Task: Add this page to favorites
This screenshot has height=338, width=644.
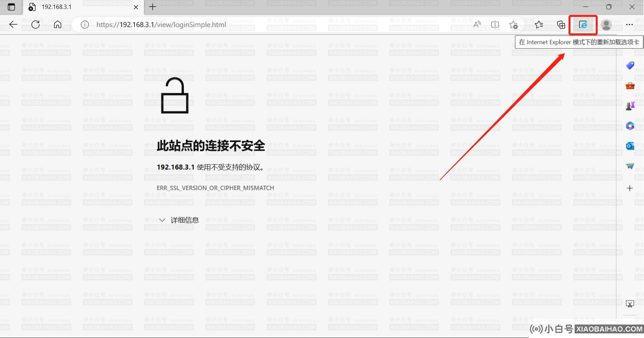Action: pyautogui.click(x=513, y=25)
